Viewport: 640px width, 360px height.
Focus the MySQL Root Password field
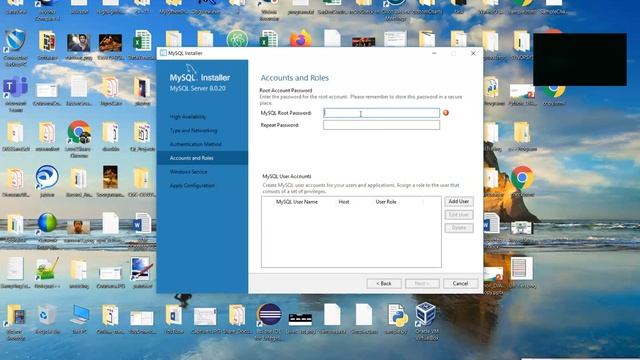pos(381,113)
